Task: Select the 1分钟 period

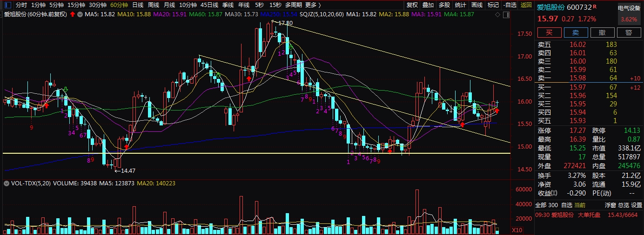Action: [x=38, y=5]
